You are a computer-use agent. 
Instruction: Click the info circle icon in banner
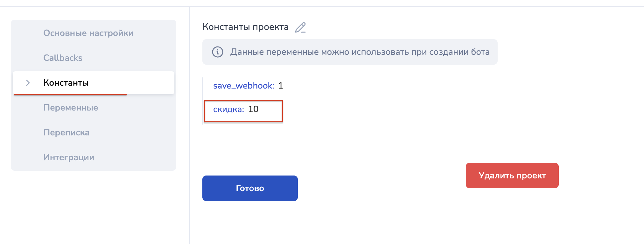[218, 52]
